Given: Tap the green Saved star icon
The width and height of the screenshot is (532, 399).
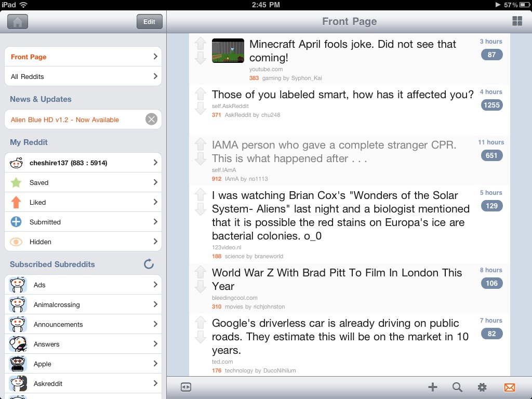Looking at the screenshot, I should pos(16,182).
